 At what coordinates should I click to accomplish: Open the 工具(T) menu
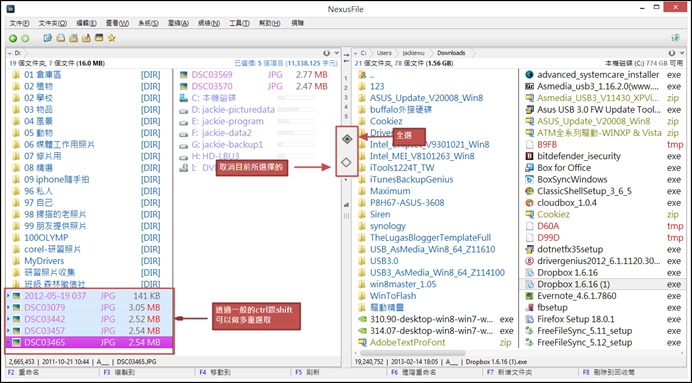tap(240, 23)
